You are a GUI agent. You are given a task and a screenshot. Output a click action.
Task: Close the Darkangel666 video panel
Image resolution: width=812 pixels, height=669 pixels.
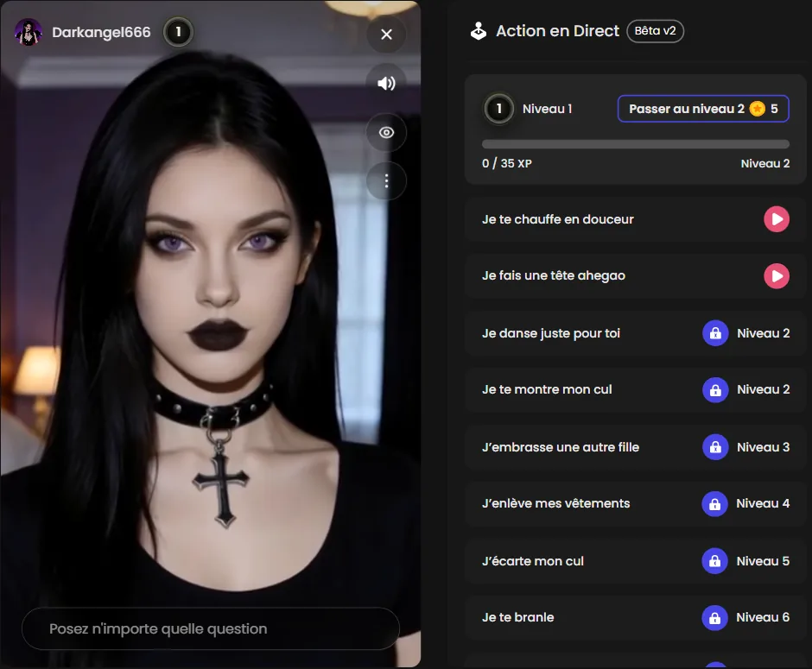(x=386, y=35)
